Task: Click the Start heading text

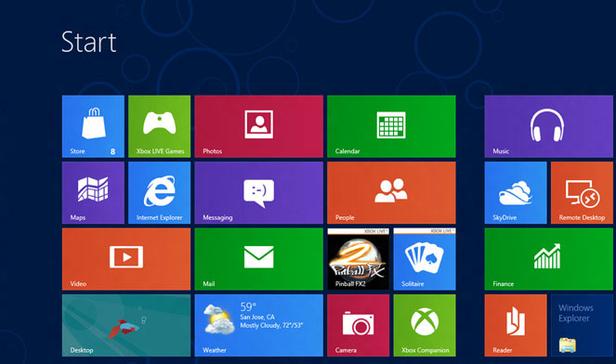Action: click(89, 42)
